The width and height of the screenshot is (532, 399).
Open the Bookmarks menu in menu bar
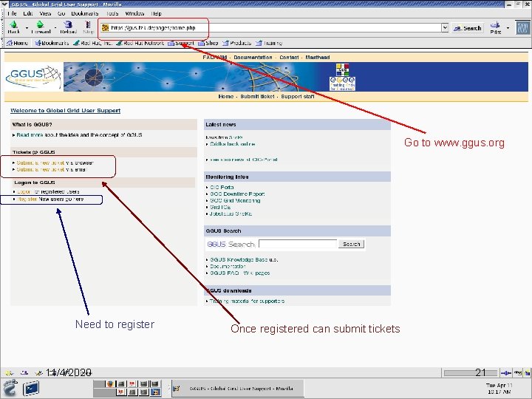click(85, 13)
